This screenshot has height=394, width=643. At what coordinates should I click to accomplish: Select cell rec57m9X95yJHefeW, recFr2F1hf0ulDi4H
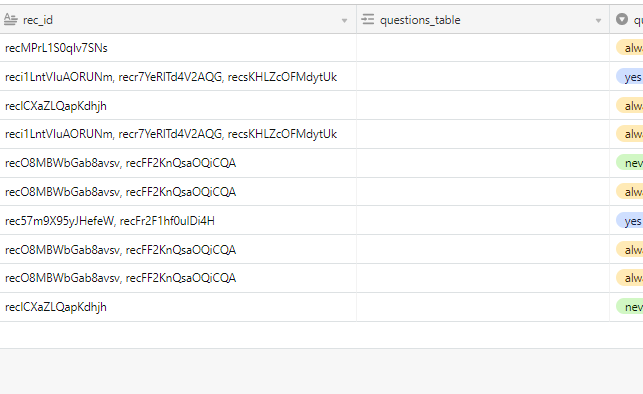pos(178,221)
